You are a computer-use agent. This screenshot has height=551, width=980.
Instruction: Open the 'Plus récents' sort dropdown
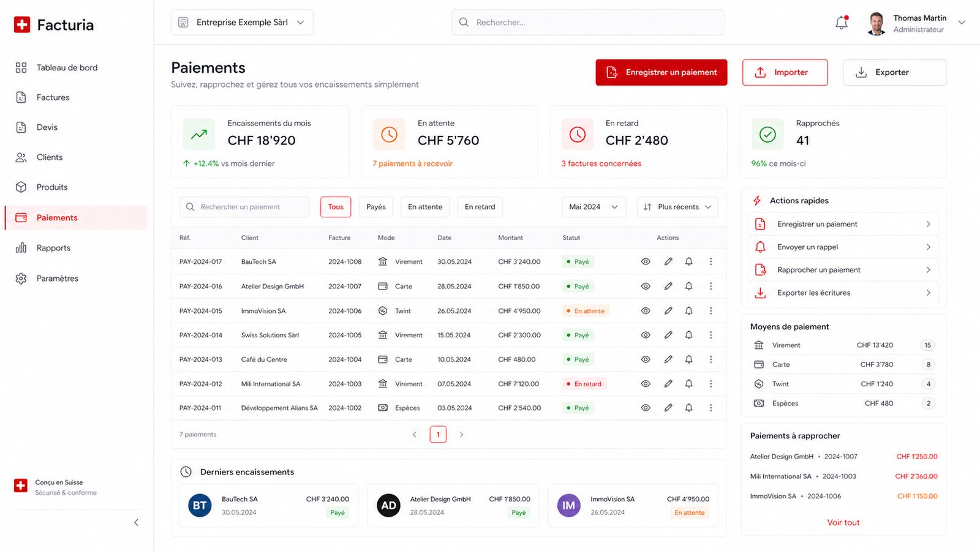(x=677, y=207)
